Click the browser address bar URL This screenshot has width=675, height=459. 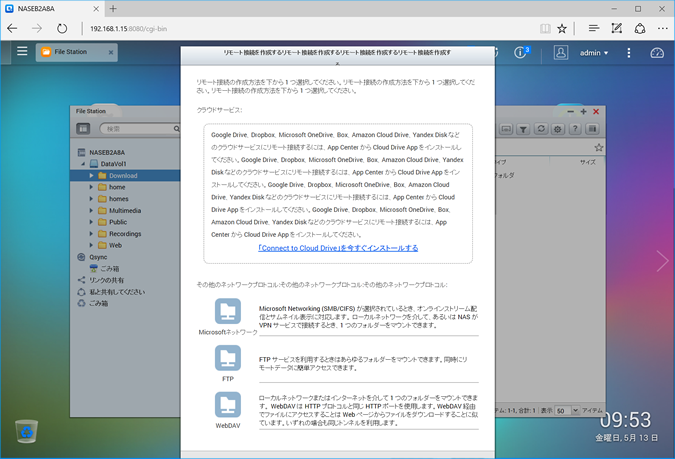[x=128, y=29]
